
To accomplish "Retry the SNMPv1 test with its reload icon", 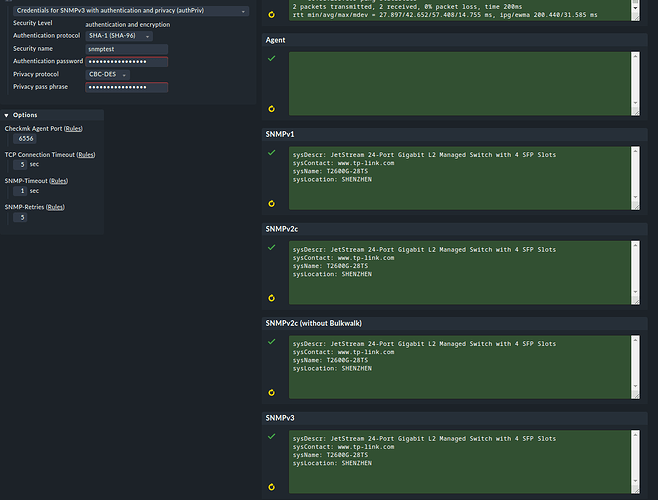I will [x=271, y=202].
